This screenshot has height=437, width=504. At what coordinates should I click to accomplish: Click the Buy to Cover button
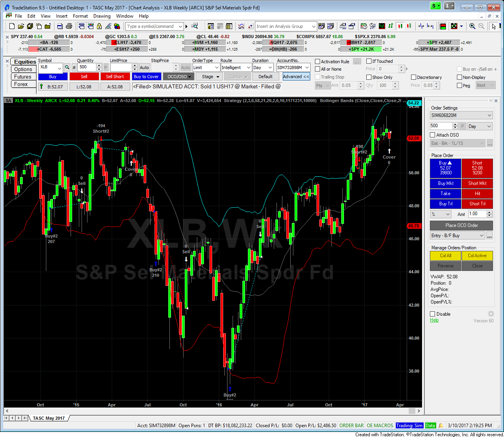click(x=146, y=77)
